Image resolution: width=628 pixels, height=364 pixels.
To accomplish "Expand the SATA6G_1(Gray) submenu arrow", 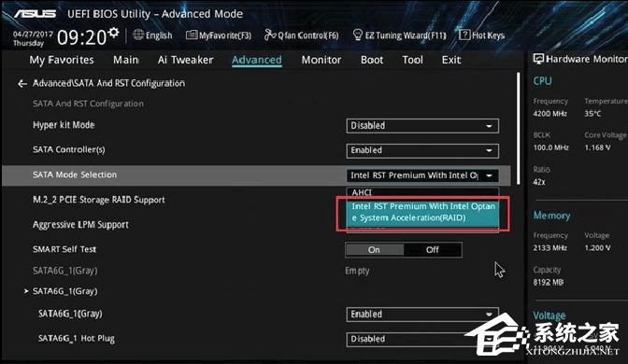I will tap(26, 291).
